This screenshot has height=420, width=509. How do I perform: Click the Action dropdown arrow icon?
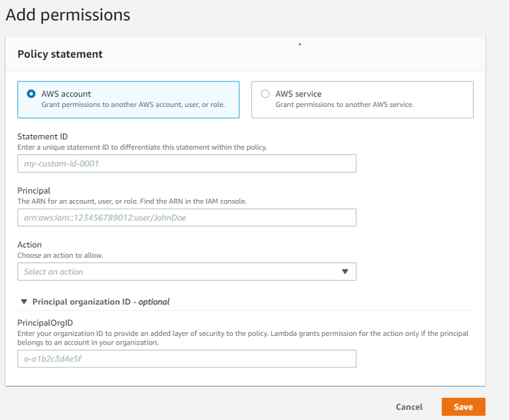(345, 272)
